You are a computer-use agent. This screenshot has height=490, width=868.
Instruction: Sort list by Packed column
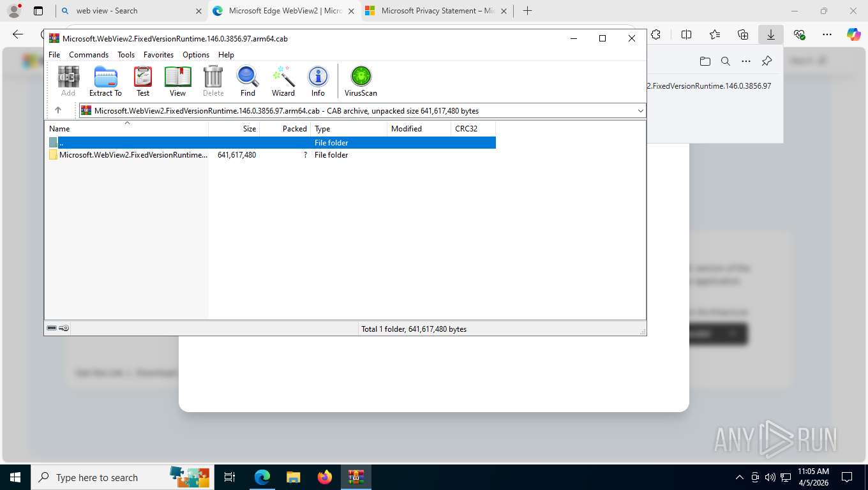coord(285,128)
